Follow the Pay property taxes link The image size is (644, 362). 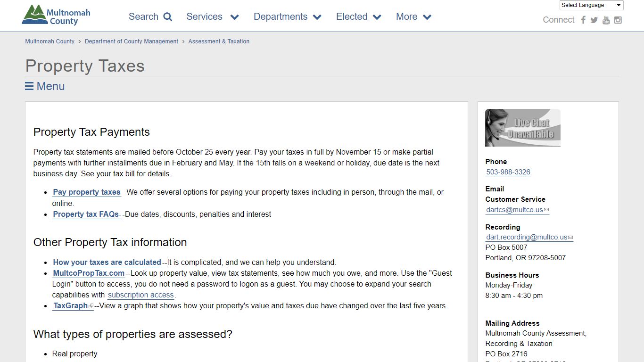pos(87,192)
